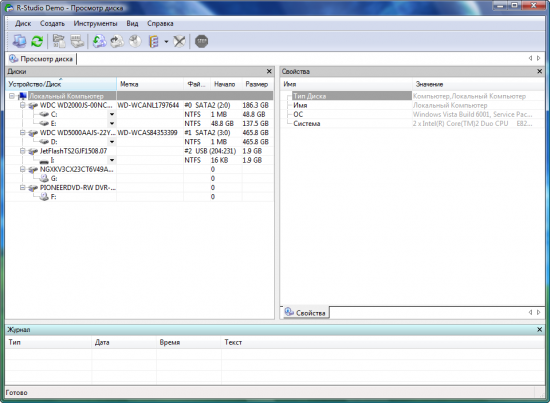
Task: Click the Фай... column header
Action: [x=197, y=84]
